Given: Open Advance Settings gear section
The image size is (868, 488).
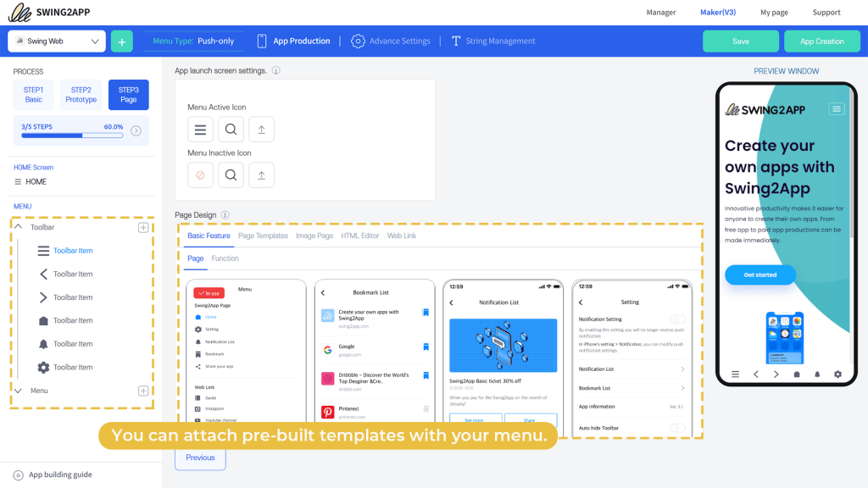Looking at the screenshot, I should tap(390, 41).
